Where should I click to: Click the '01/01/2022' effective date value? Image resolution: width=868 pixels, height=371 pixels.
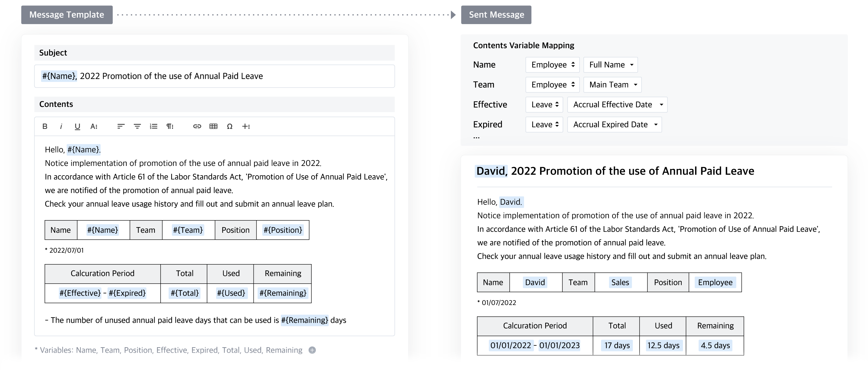tap(511, 345)
